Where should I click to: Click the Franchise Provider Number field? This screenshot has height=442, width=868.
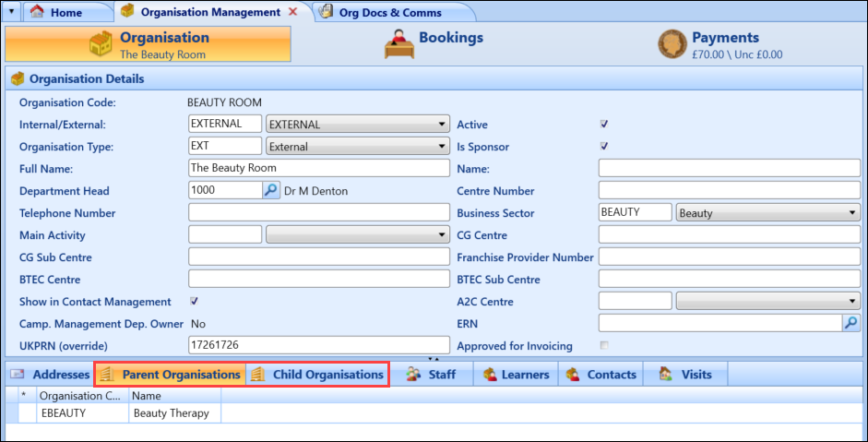[730, 257]
